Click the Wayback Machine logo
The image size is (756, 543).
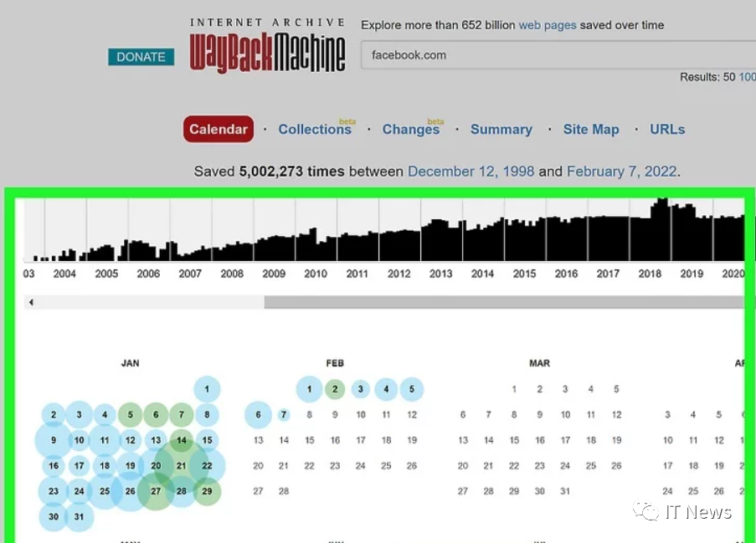click(x=267, y=46)
